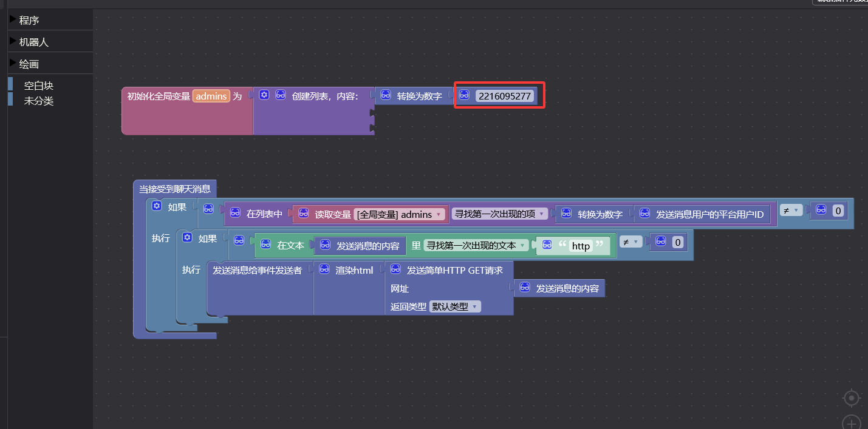Click the glasses icon on the 渲染html block

pos(324,269)
